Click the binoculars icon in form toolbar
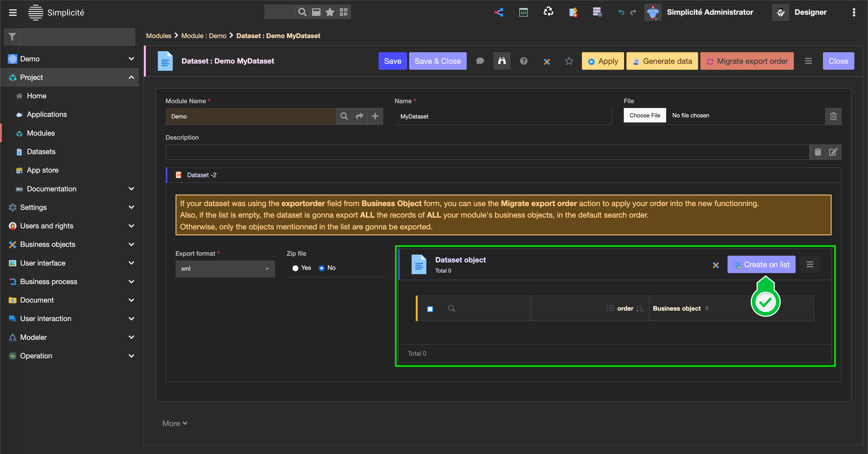This screenshot has width=868, height=454. pos(502,61)
